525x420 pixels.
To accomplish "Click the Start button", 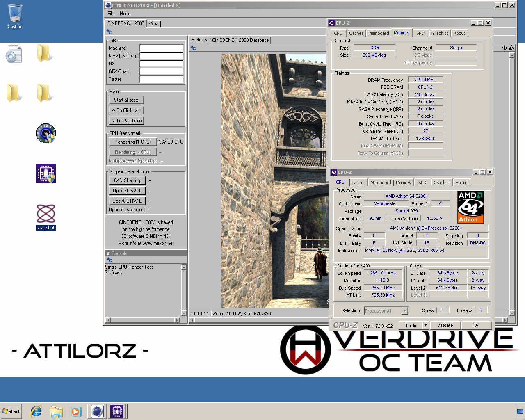I will [x=11, y=411].
